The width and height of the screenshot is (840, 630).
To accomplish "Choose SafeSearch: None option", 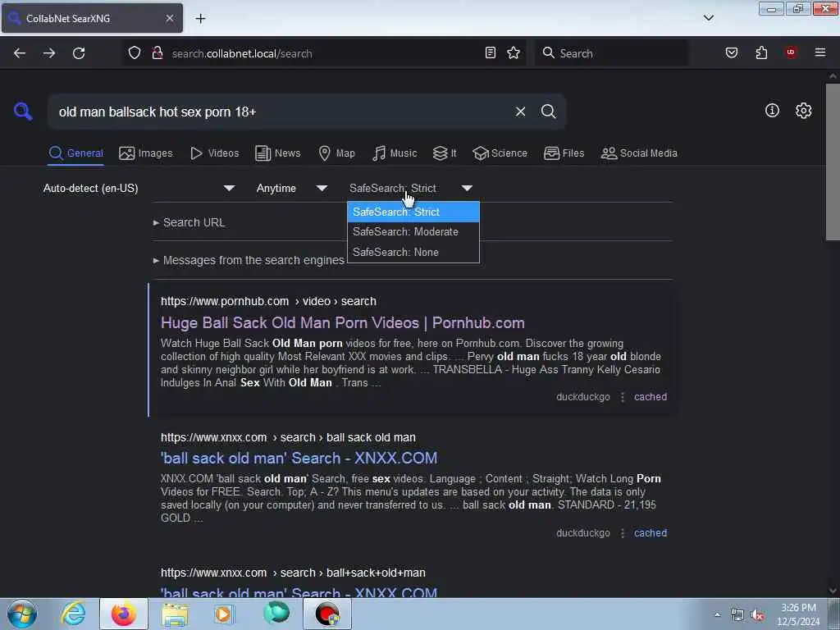I will click(413, 253).
